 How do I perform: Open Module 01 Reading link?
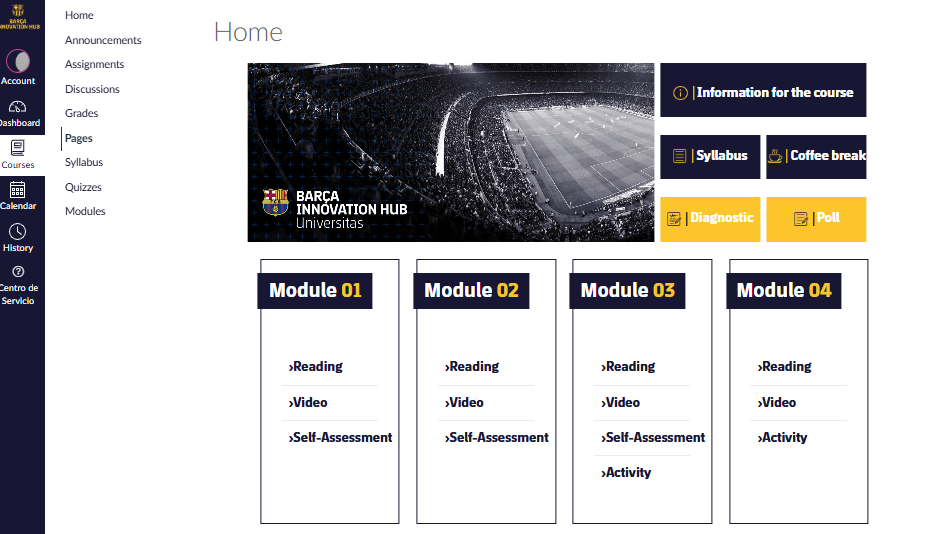coord(316,367)
